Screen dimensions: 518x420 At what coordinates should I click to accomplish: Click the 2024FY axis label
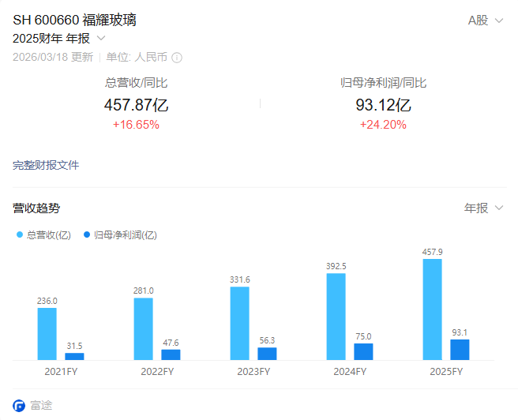350,372
